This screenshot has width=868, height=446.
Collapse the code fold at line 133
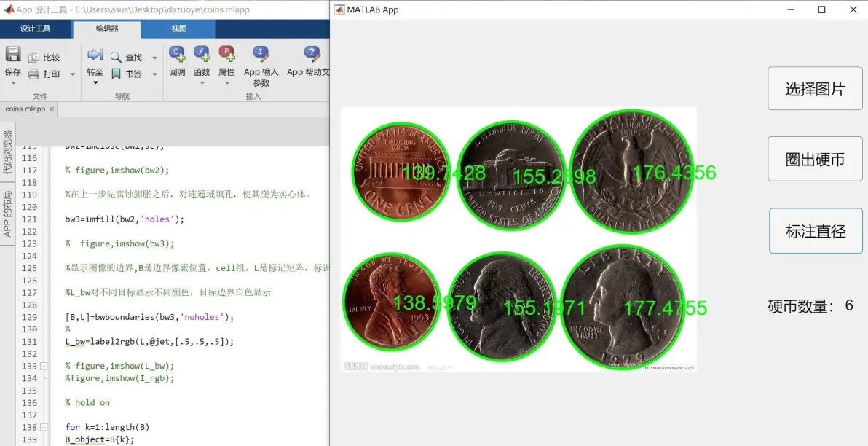coord(44,367)
